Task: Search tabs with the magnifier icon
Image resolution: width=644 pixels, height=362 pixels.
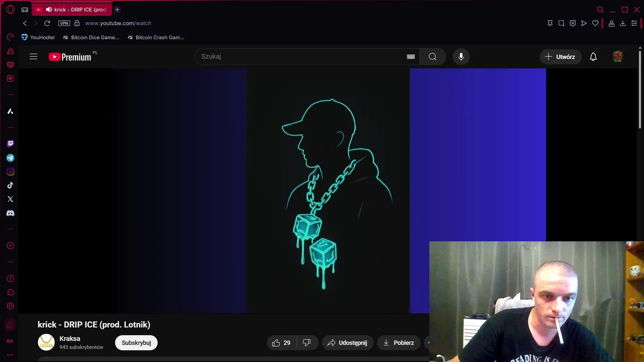Action: [600, 10]
